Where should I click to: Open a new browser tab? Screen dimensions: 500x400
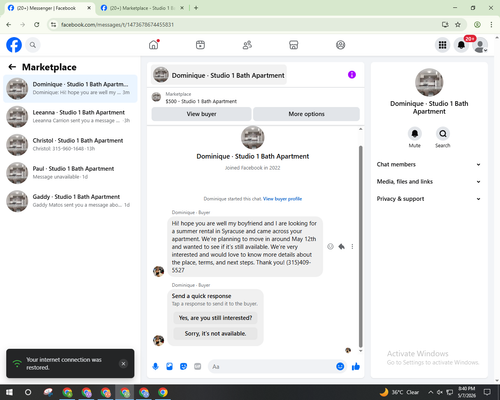196,8
